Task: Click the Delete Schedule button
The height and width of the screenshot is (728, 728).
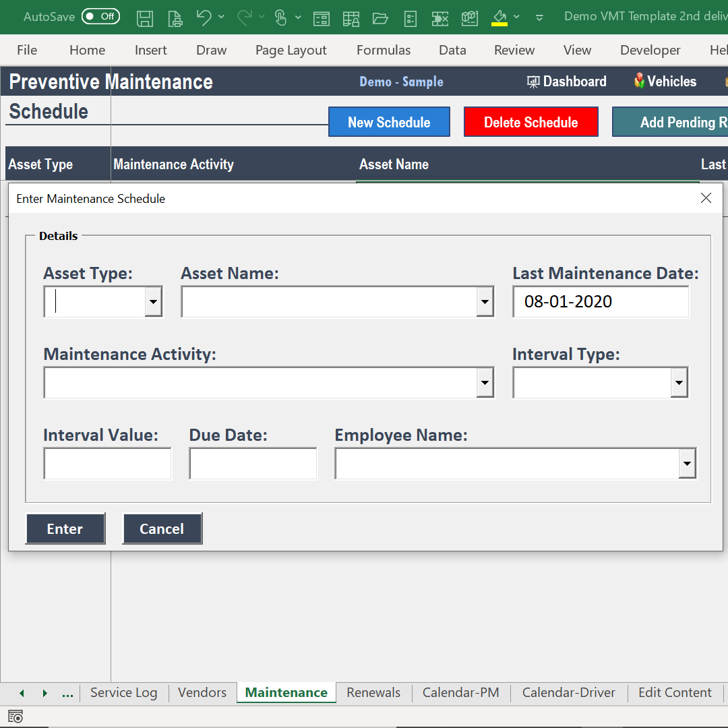Action: [530, 122]
